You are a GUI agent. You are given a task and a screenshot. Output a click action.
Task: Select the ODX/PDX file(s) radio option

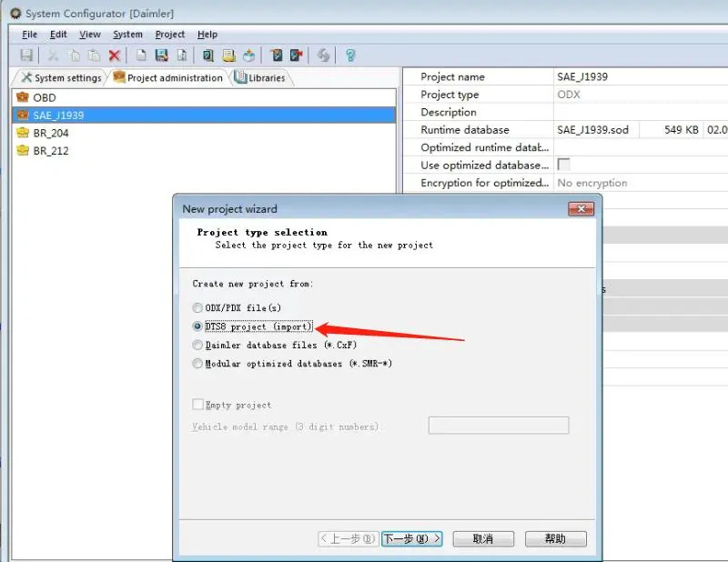pyautogui.click(x=198, y=308)
